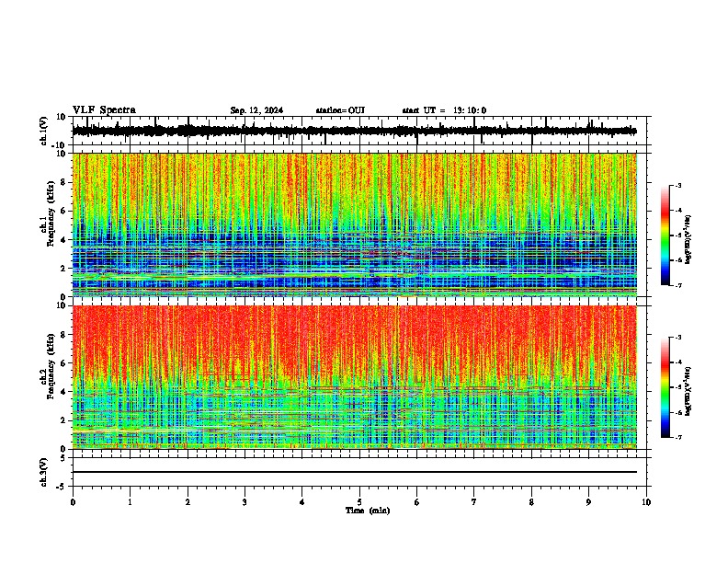The image size is (728, 563).
Task: Click the date 'Sep. 12, 2024'
Action: coord(256,110)
